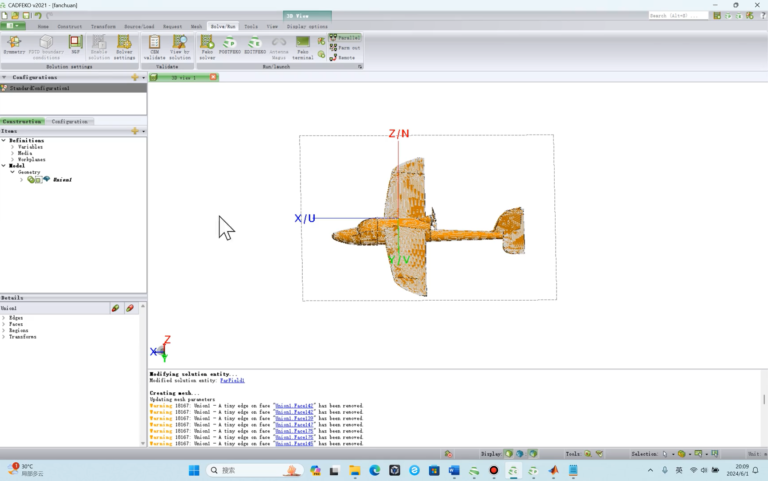This screenshot has width=768, height=481.
Task: Open the application menu dropdown
Action: coord(12,25)
